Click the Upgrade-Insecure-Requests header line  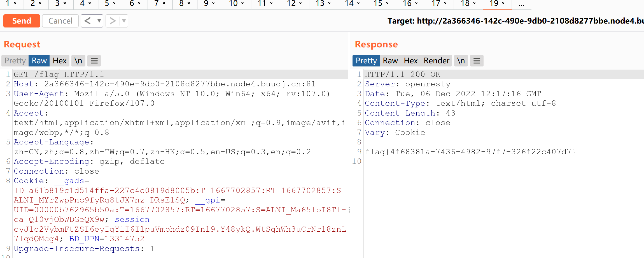[x=84, y=248]
